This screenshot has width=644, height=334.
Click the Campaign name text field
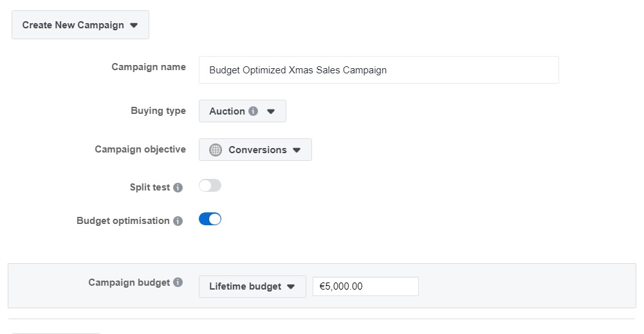click(x=379, y=70)
